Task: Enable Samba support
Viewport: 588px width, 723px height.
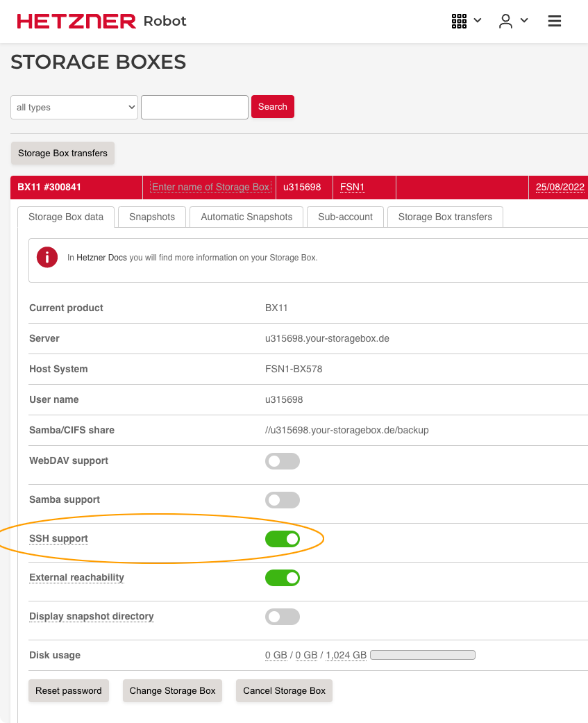Action: 283,499
